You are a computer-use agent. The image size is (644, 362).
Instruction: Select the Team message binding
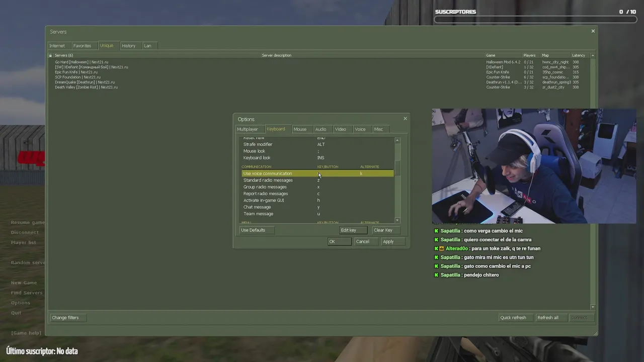coord(317,214)
